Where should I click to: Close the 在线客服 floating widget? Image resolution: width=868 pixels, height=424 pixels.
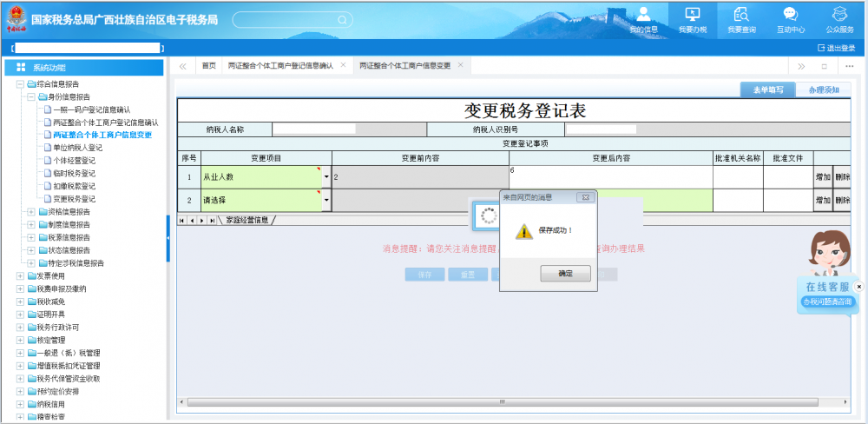[x=859, y=287]
